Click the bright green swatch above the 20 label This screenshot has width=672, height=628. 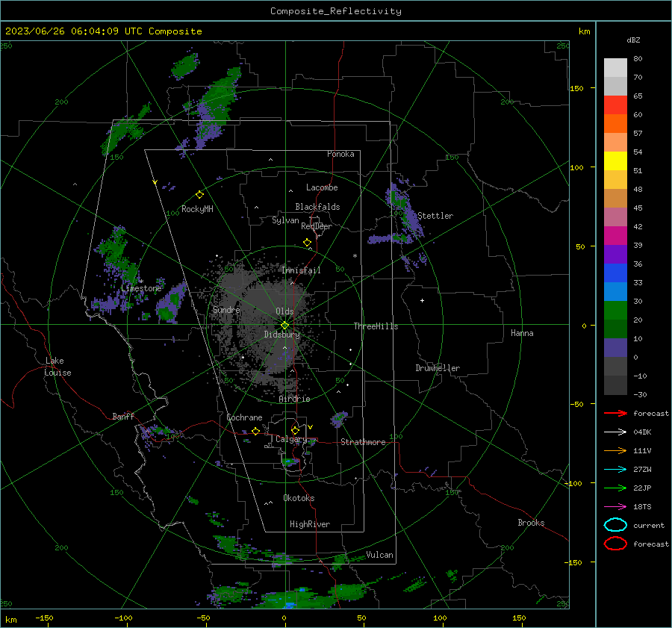coord(615,311)
